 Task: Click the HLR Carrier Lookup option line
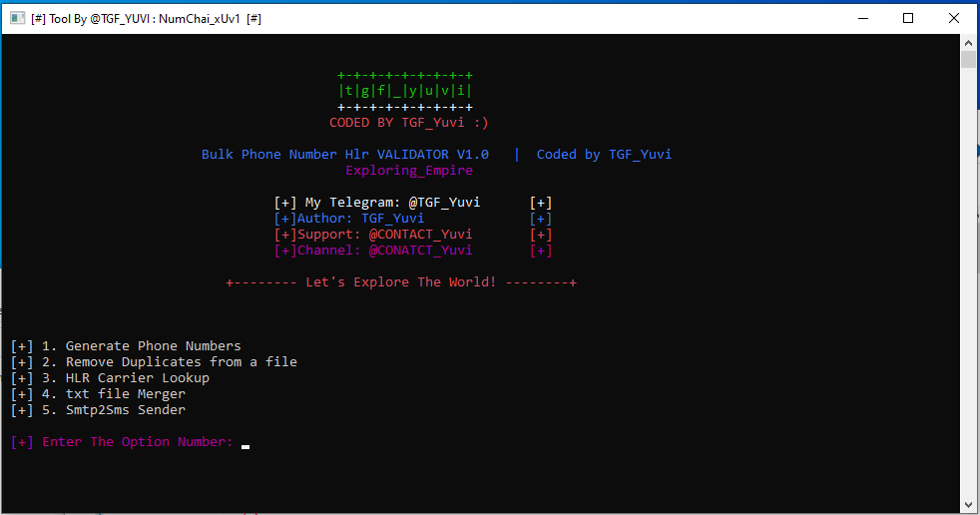(x=110, y=378)
